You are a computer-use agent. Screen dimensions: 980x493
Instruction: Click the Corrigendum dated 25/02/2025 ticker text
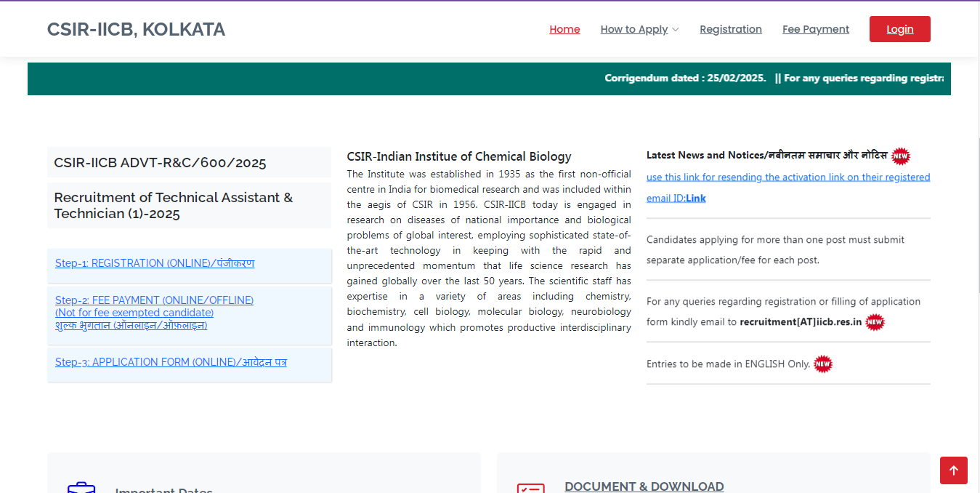684,79
